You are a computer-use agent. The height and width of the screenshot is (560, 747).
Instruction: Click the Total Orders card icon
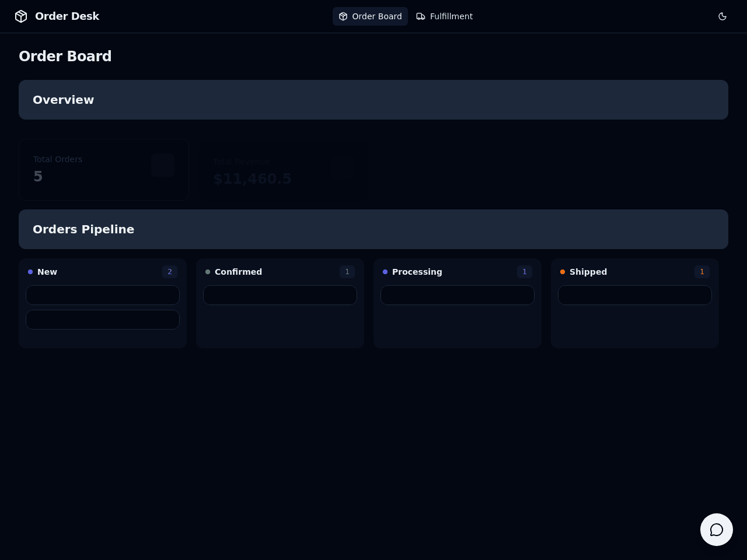[x=163, y=165]
